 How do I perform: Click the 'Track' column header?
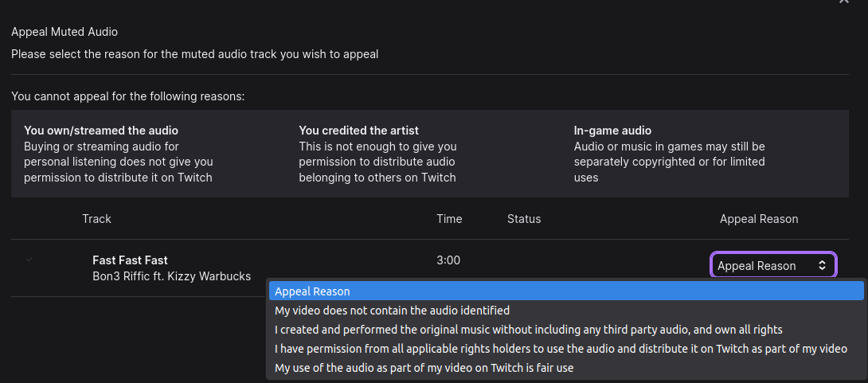[x=97, y=219]
